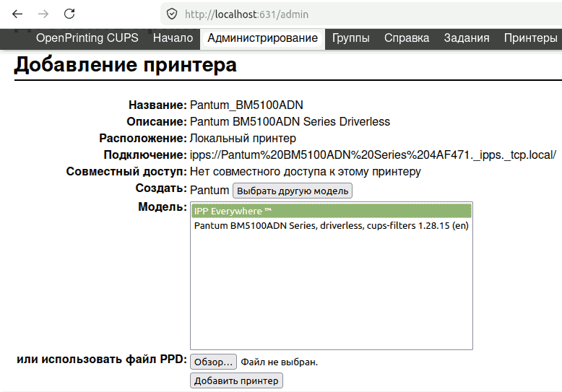Click the Выбрать другую модель button
562x392 pixels.
point(293,191)
